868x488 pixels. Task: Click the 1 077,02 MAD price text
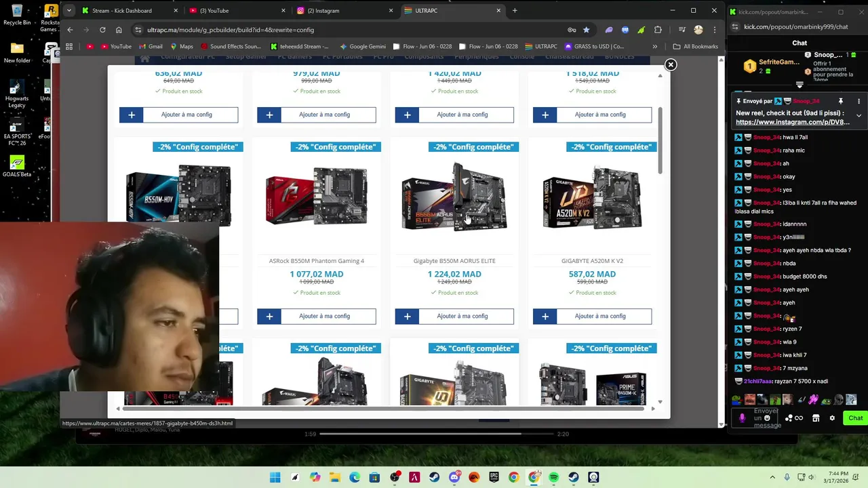316,274
